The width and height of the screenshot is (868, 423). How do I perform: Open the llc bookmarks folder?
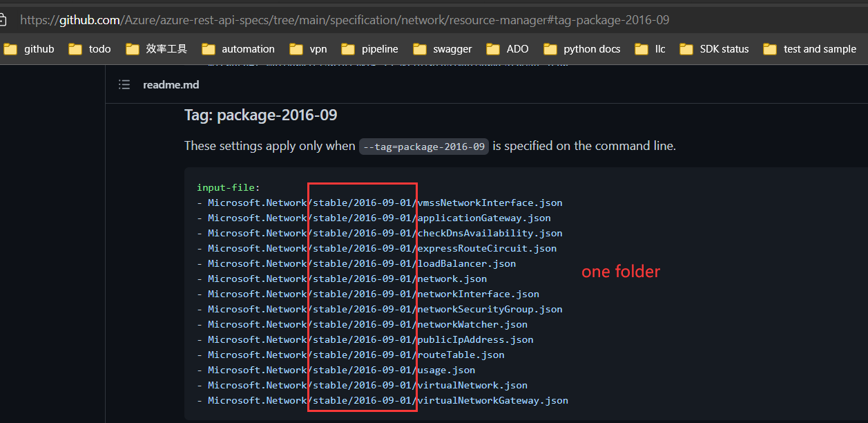click(x=650, y=49)
